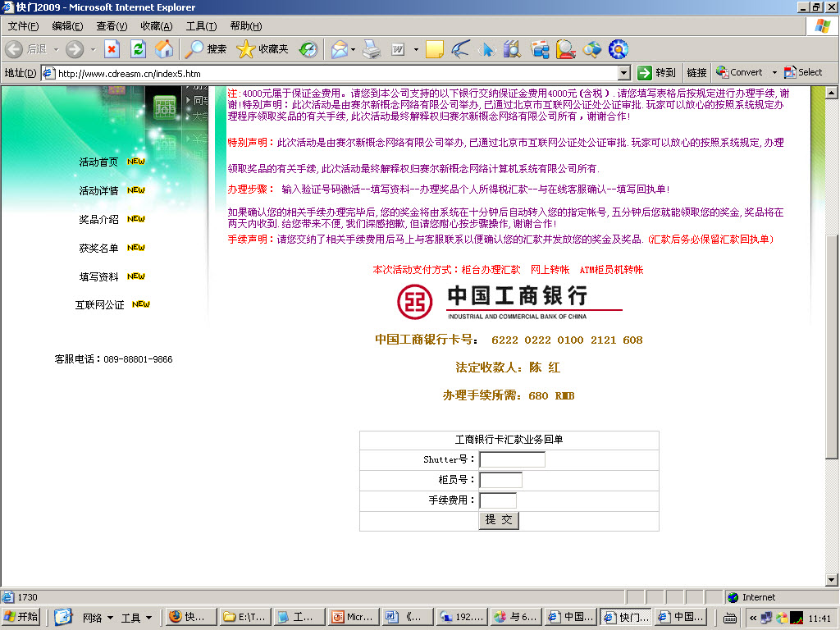Viewport: 840px width, 630px height.
Task: Click the Print printer icon
Action: click(372, 49)
